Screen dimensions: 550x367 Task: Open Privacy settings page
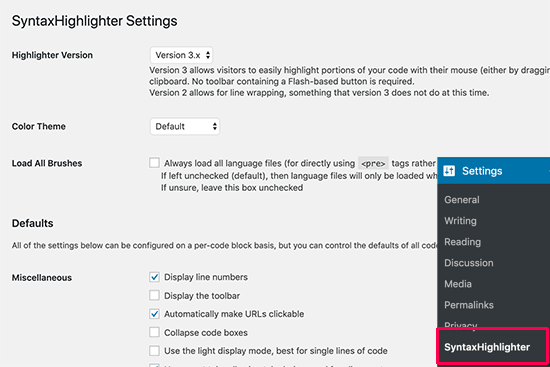pos(460,325)
